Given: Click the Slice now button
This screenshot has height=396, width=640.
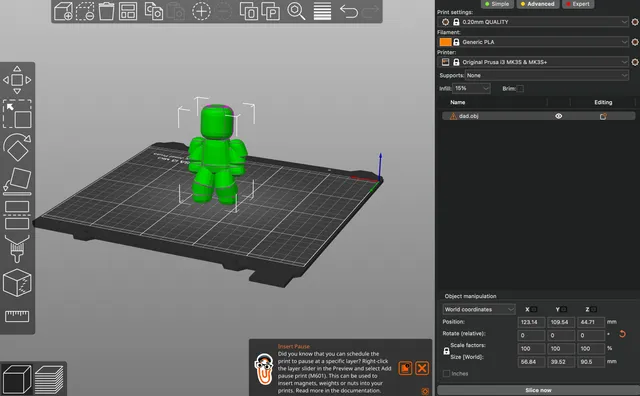Looking at the screenshot, I should 538,390.
